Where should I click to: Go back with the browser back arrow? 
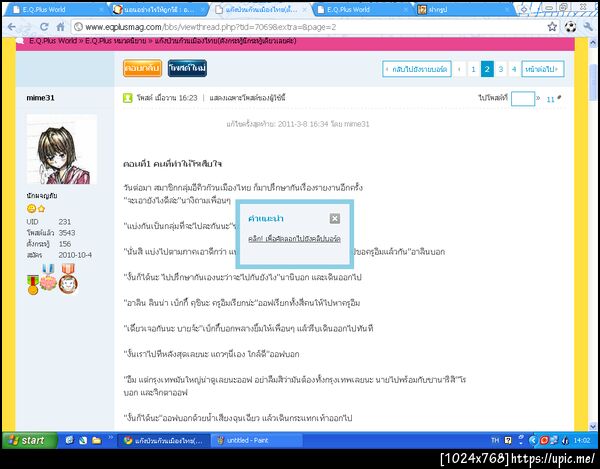[12, 27]
